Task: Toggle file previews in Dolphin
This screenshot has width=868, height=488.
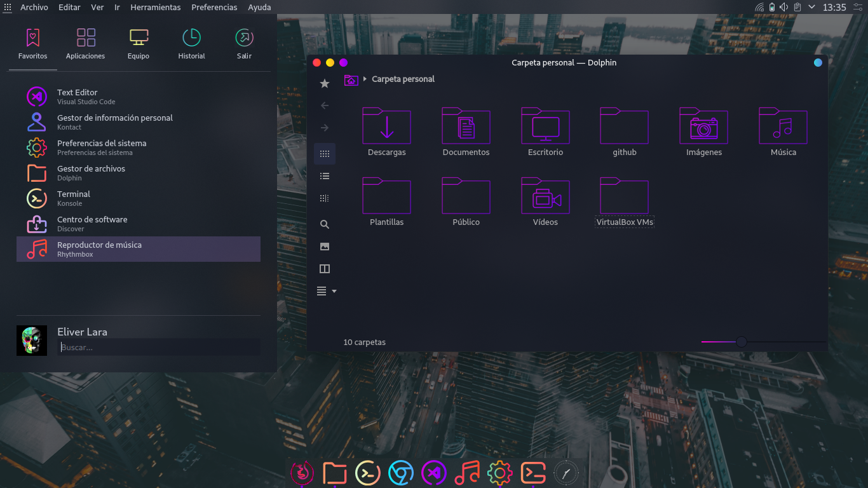Action: [x=325, y=247]
